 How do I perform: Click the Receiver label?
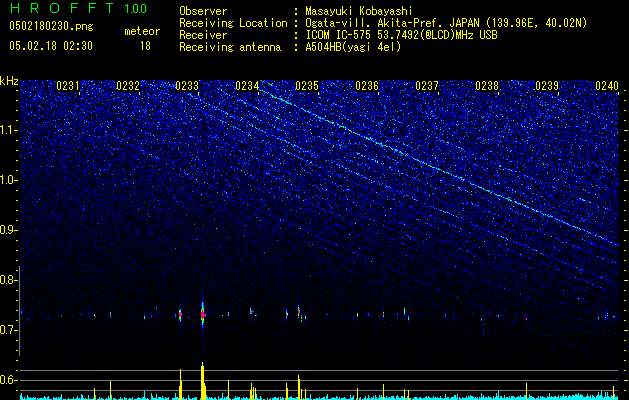tap(203, 35)
